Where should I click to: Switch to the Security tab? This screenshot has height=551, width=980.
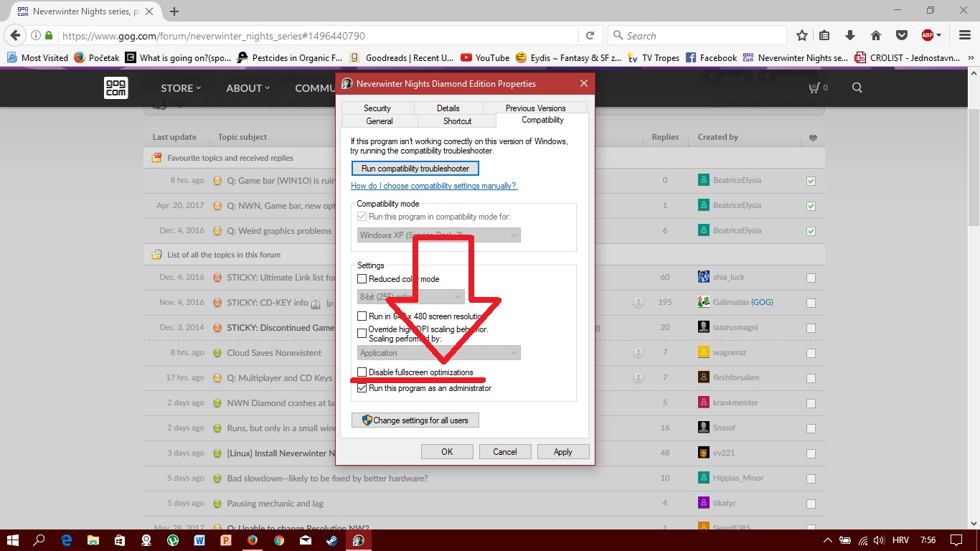[x=377, y=108]
